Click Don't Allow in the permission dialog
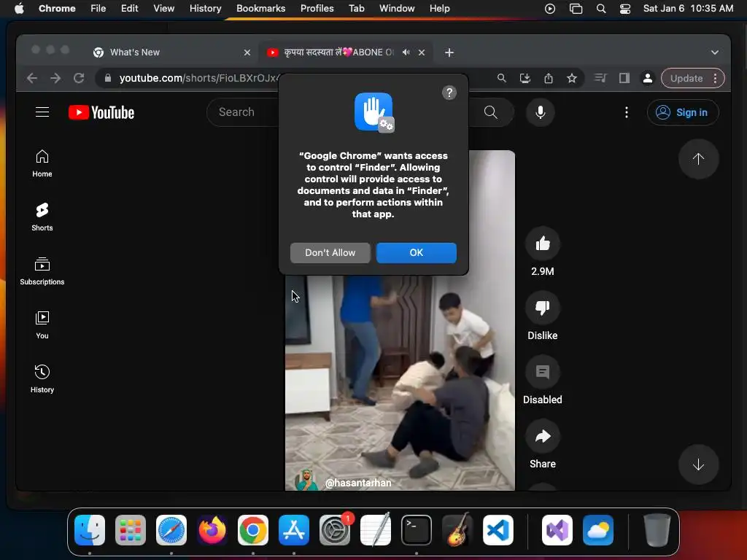Viewport: 747px width, 560px height. tap(330, 253)
